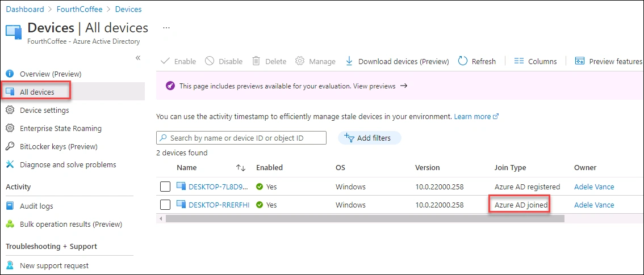Click the arrow after View previews
This screenshot has height=275, width=644.
[x=403, y=86]
